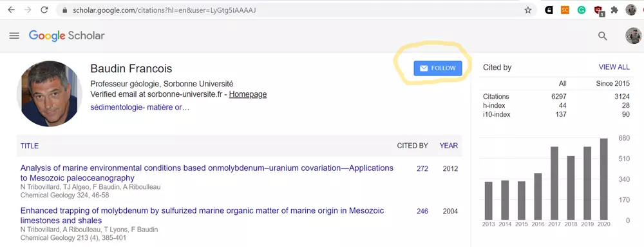
Task: Sort articles by the Title column
Action: click(30, 146)
